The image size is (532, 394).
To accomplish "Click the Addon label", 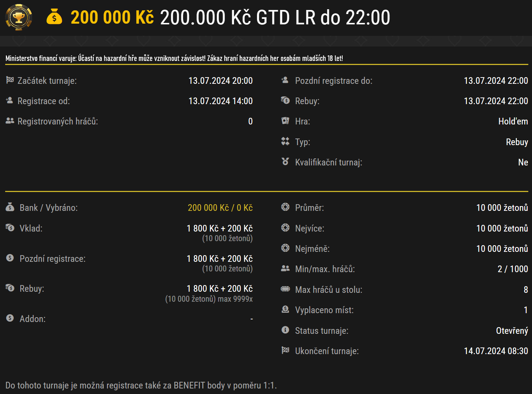I will [x=32, y=319].
